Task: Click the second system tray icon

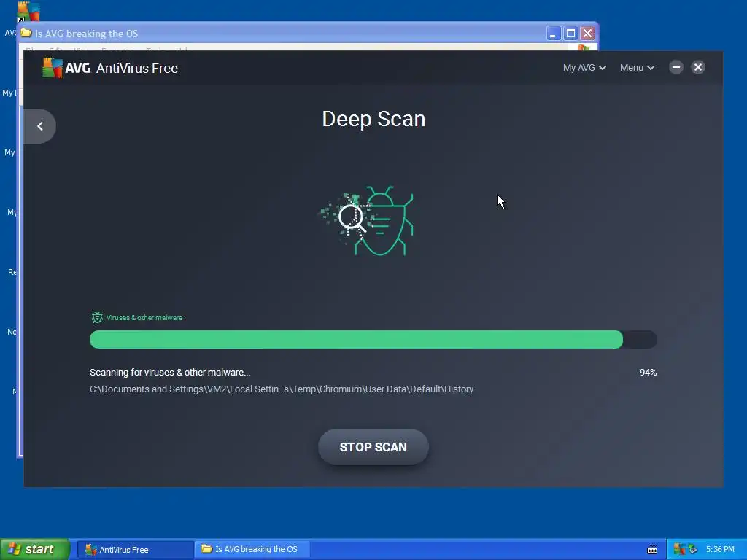Action: click(693, 549)
